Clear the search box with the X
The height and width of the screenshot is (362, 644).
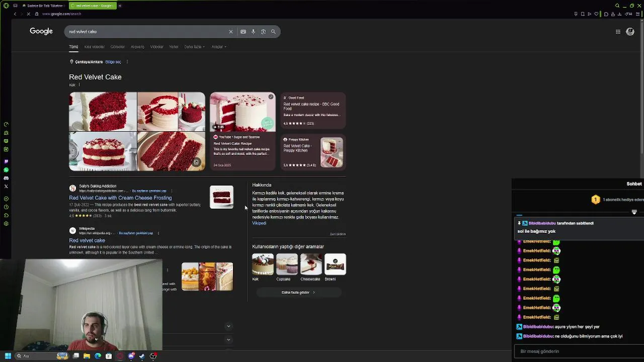(231, 32)
